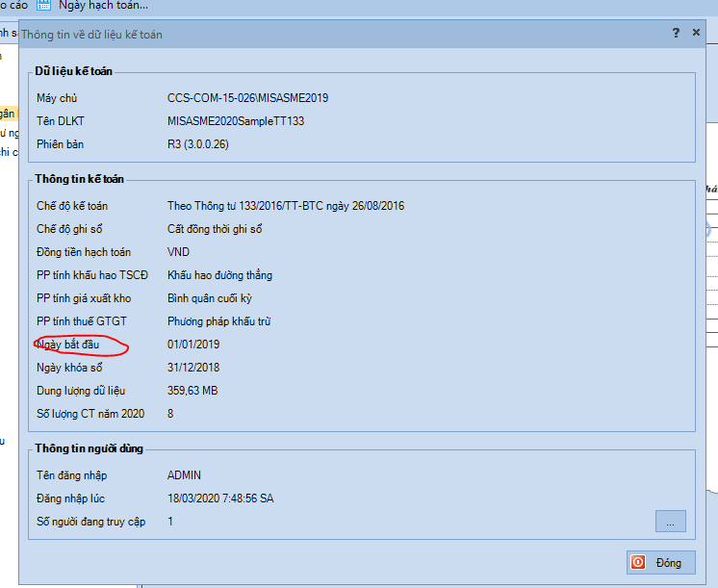The height and width of the screenshot is (588, 718).
Task: Click PP tính thuế GTGT label
Action: (82, 321)
